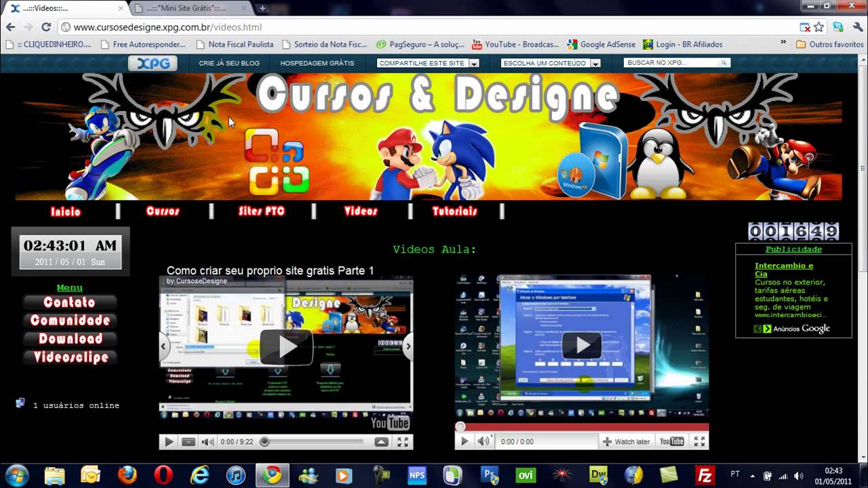Click the 'Comunidade' sidebar button
Viewport: 868px width, 488px height.
(x=70, y=321)
